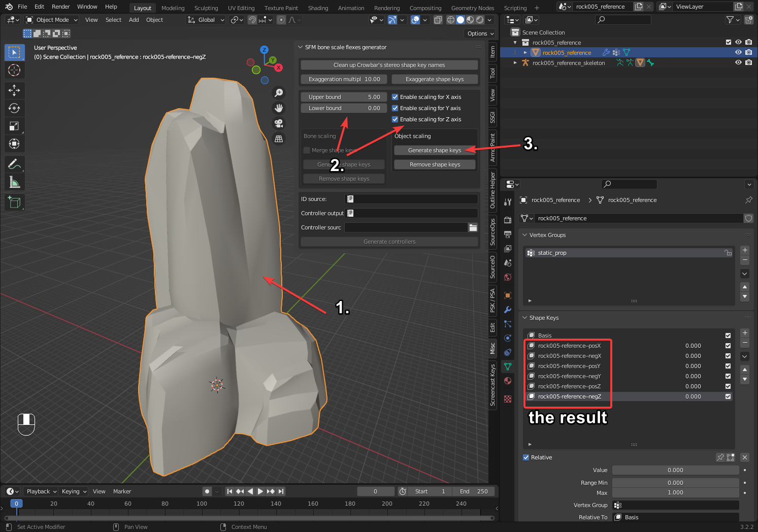Image resolution: width=758 pixels, height=532 pixels.
Task: Click the 3D cursor tool
Action: pos(14,70)
